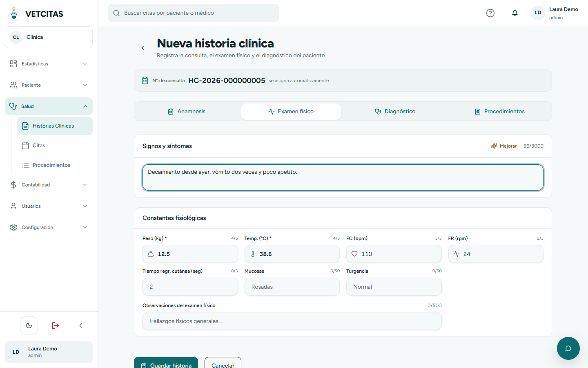
Task: Expand Estadísticas menu chevron
Action: 85,64
